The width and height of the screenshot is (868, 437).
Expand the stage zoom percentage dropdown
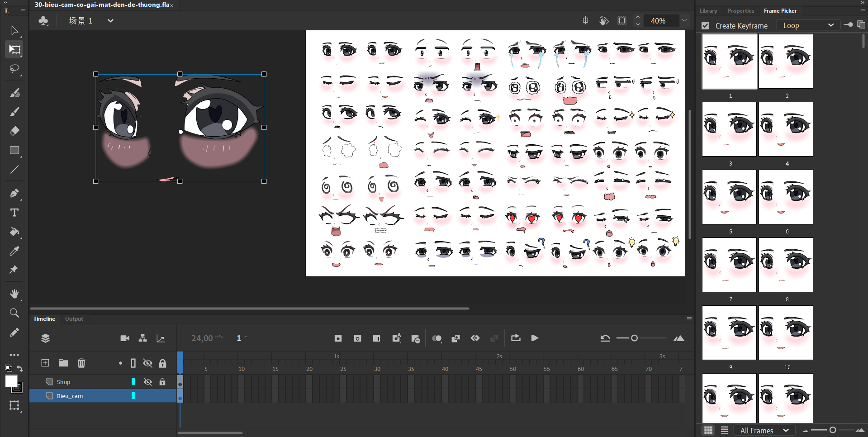pyautogui.click(x=684, y=20)
